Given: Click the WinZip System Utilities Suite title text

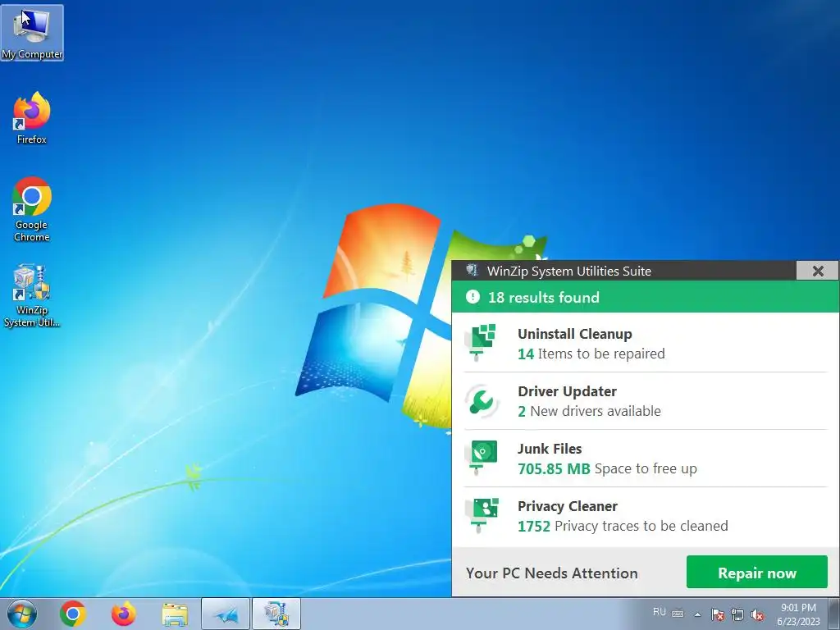Looking at the screenshot, I should 569,271.
